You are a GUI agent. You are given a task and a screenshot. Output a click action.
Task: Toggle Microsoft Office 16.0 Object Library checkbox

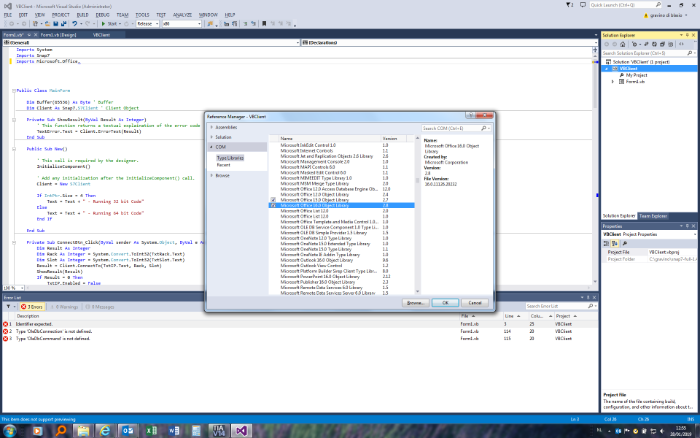tap(273, 205)
